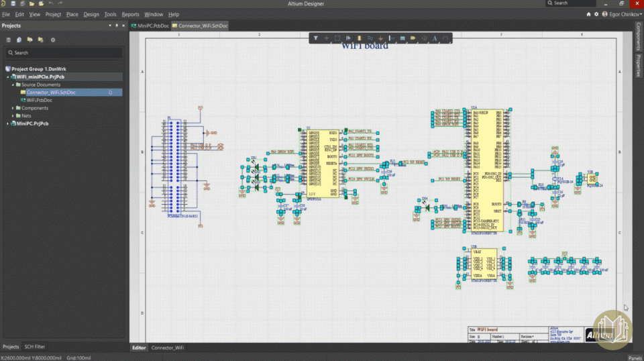Select the Place Text String tool
Image resolution: width=644 pixels, height=361 pixels.
(x=435, y=38)
